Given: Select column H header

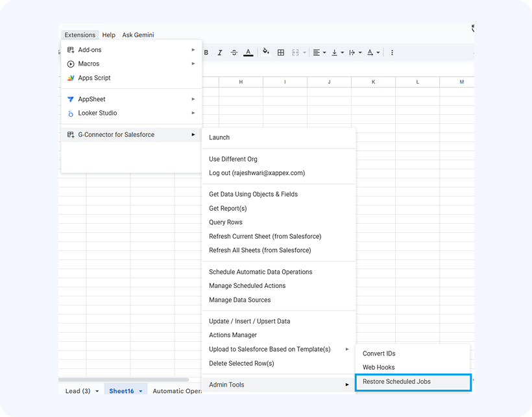Looking at the screenshot, I should [241, 82].
